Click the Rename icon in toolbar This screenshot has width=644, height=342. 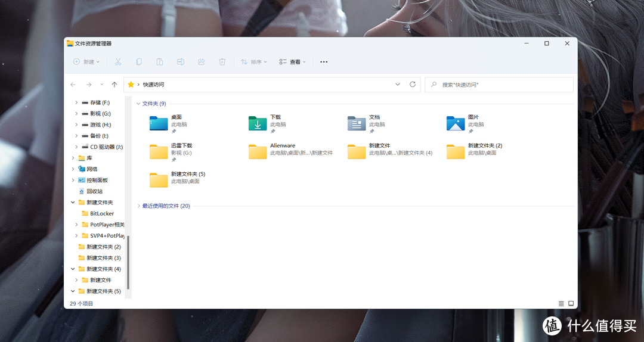click(180, 62)
